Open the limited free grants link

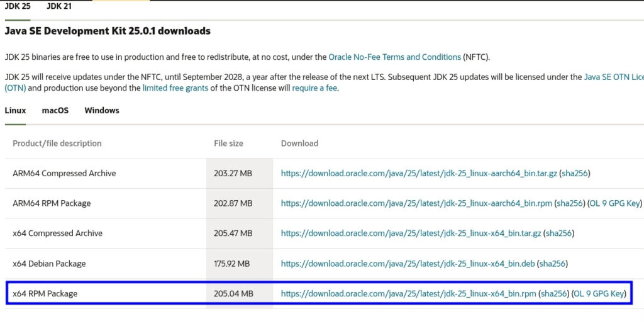175,88
